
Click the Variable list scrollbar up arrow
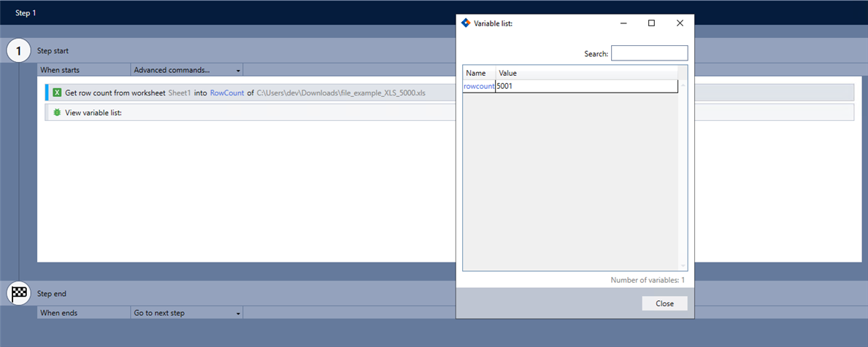683,85
